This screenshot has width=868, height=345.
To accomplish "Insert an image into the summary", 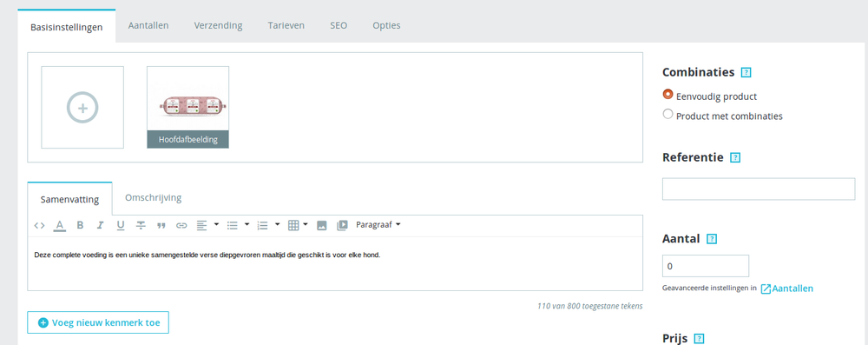I will [x=322, y=225].
